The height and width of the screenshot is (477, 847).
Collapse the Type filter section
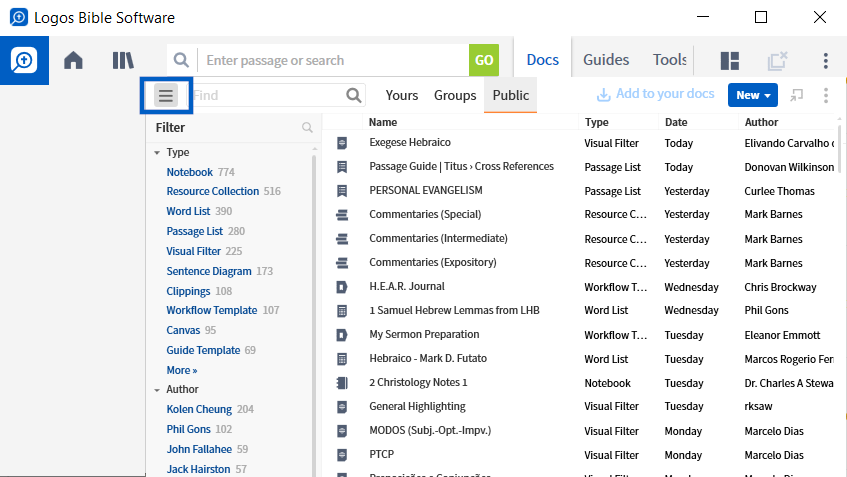157,153
